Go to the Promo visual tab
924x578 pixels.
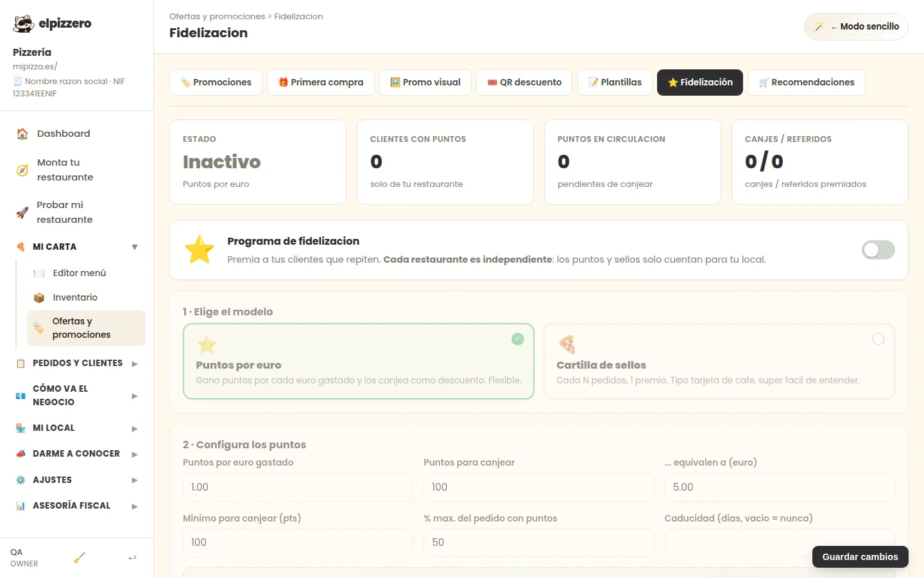[x=425, y=82]
